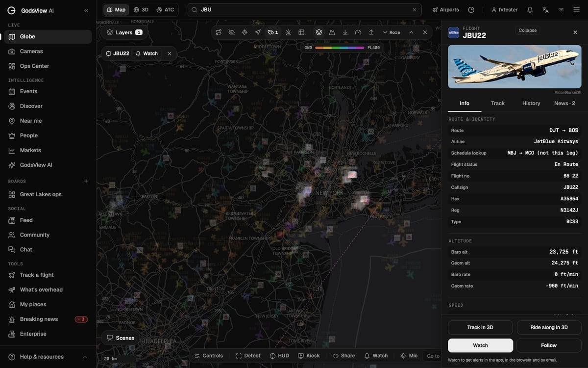Screen dimensions: 588x368
Task: Collapse the left sidebar with double chevron
Action: [x=86, y=10]
